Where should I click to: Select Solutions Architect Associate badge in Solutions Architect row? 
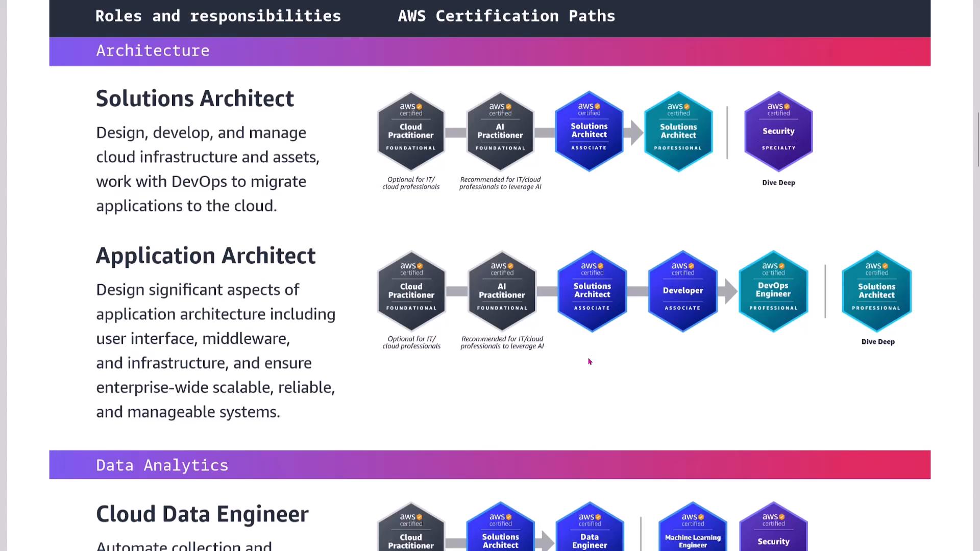coord(589,132)
